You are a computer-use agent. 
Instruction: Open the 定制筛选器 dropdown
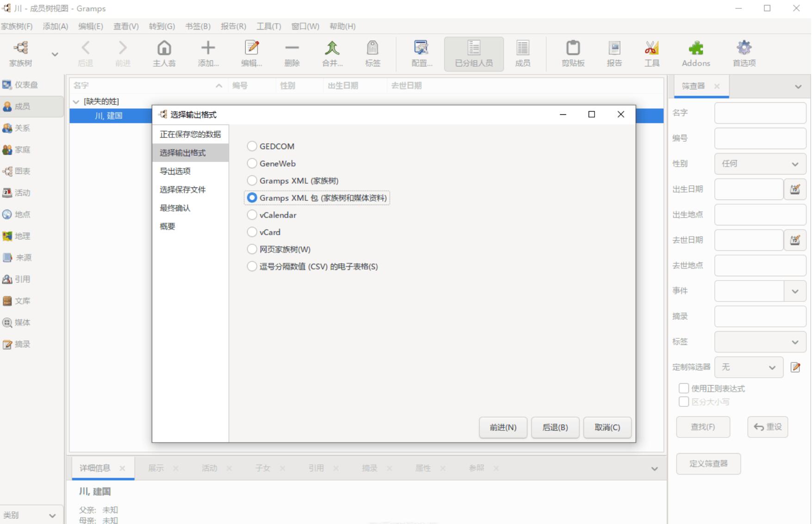pos(749,367)
